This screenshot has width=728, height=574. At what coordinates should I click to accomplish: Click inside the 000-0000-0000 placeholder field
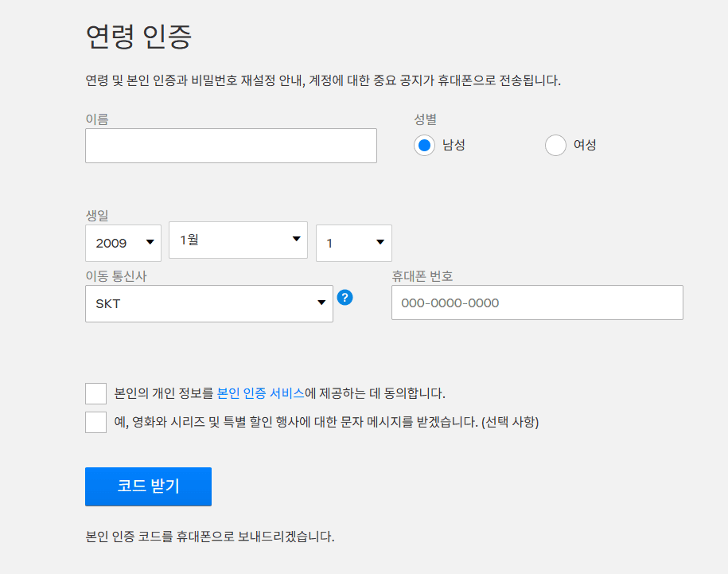pos(536,303)
